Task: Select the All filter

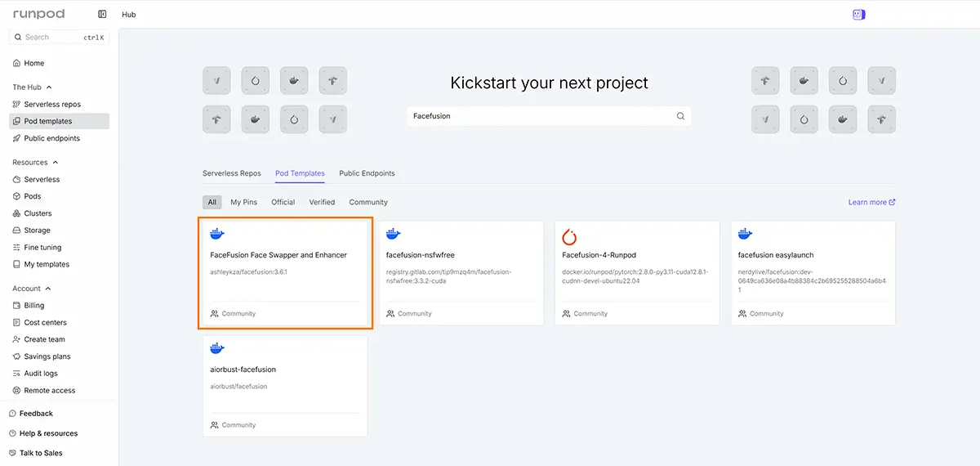Action: tap(212, 202)
